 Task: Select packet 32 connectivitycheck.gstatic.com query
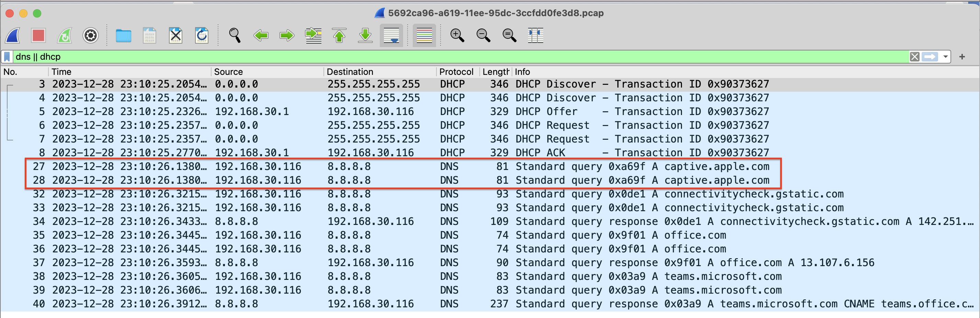pyautogui.click(x=490, y=194)
